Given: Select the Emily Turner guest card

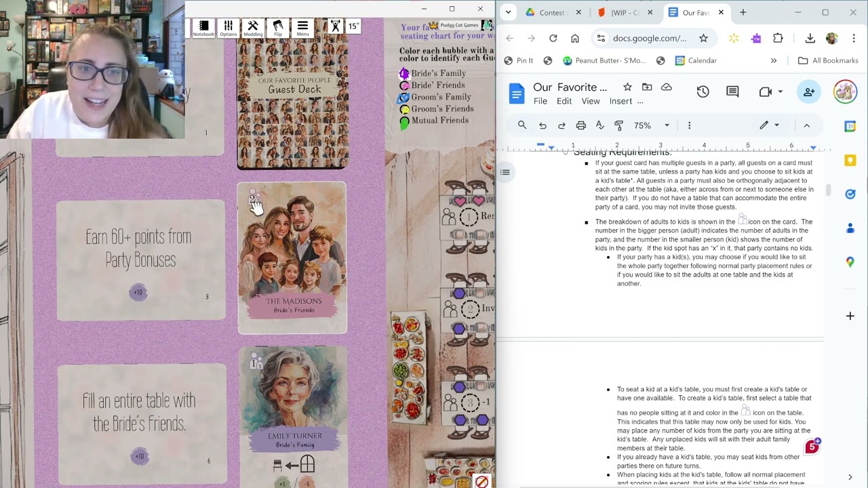Looking at the screenshot, I should coord(293,417).
